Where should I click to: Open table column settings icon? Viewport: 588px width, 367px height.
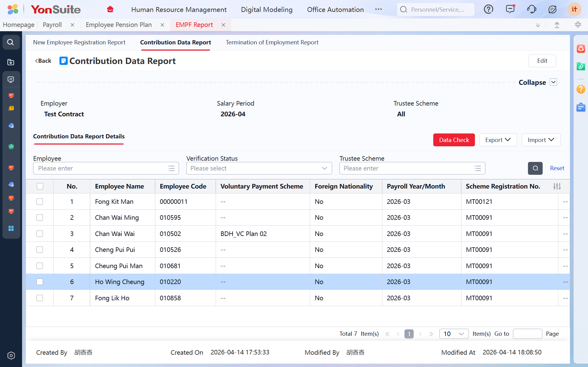click(557, 186)
